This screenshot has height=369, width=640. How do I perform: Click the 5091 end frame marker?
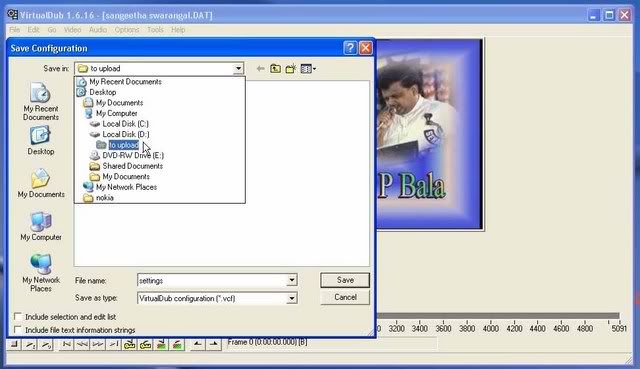pos(619,328)
